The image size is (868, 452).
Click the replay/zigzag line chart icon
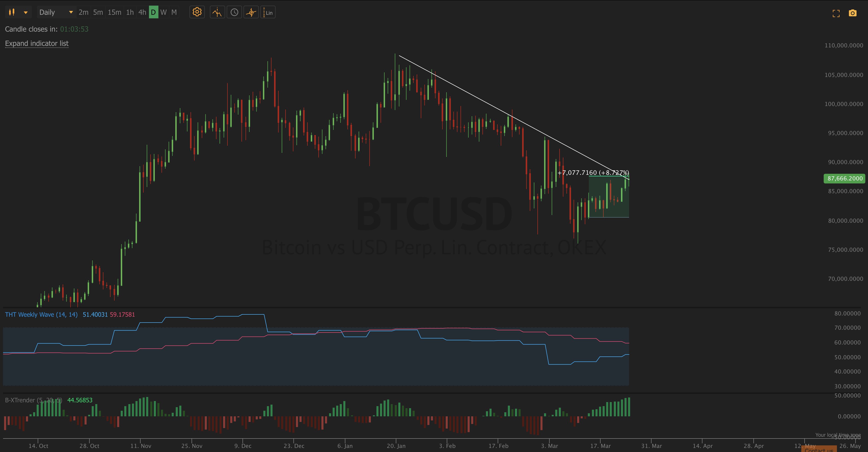pos(217,12)
